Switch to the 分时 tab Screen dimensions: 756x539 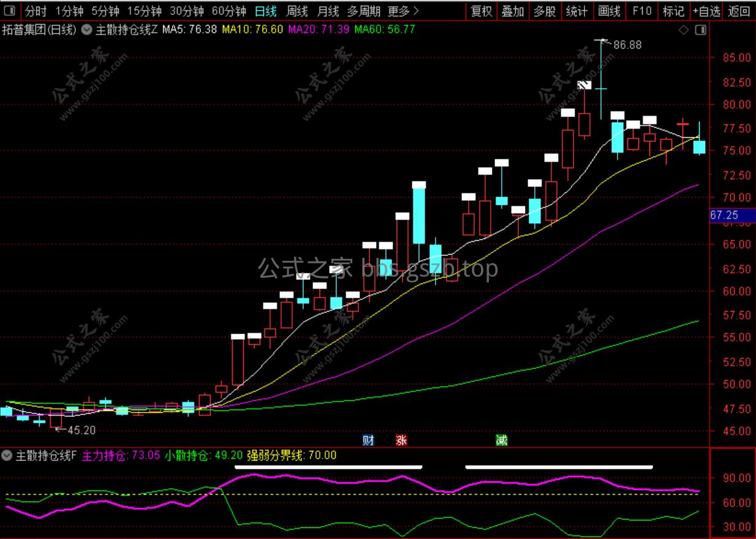click(36, 11)
